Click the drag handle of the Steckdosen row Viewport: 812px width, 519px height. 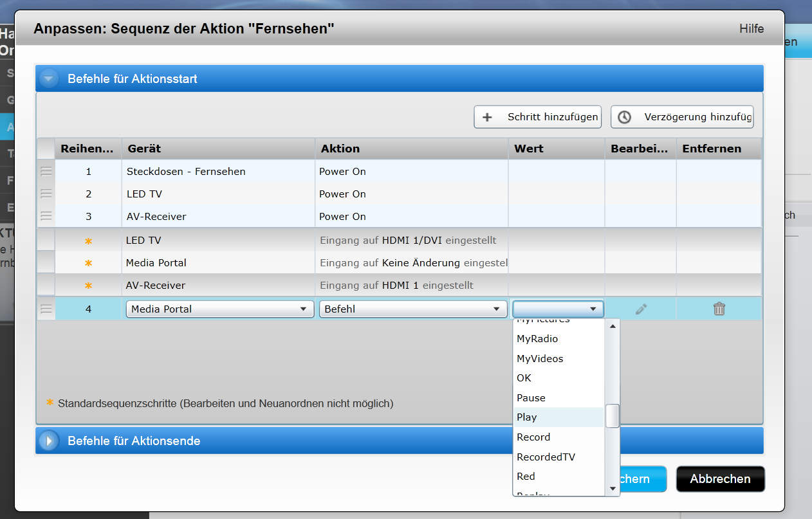[x=46, y=172]
